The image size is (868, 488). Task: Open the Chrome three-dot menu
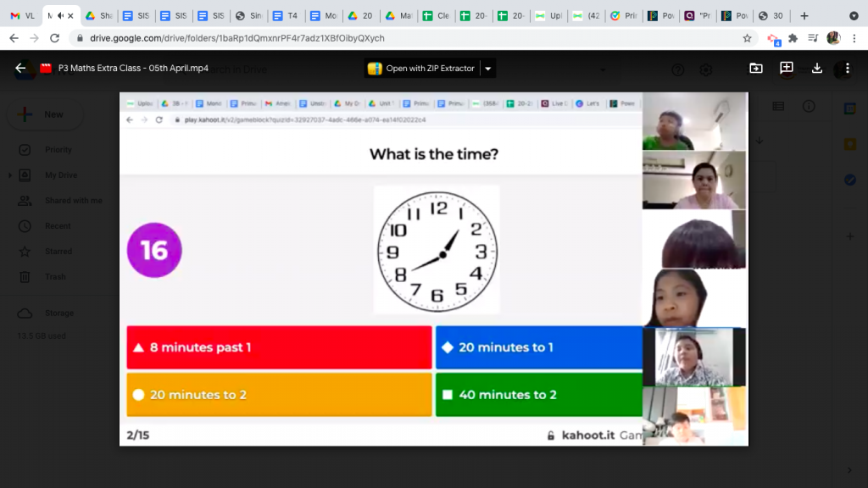tap(854, 38)
